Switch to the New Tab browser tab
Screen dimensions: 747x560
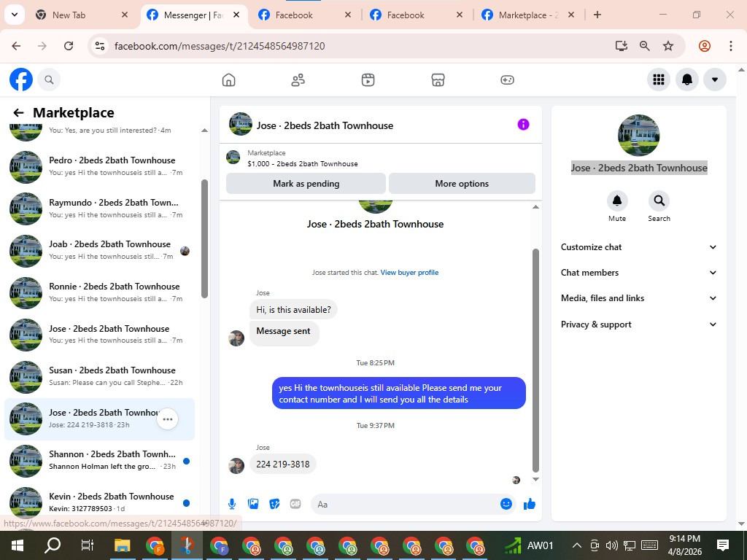82,15
